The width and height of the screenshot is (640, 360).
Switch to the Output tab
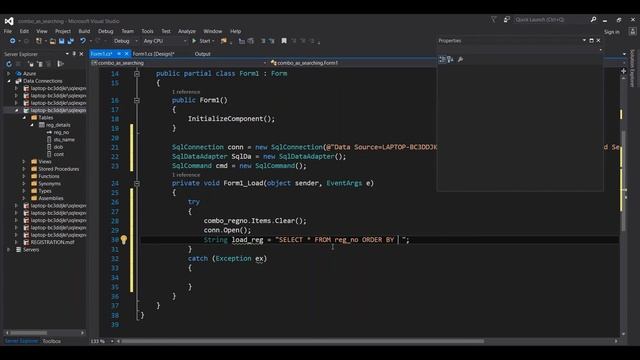pyautogui.click(x=202, y=54)
